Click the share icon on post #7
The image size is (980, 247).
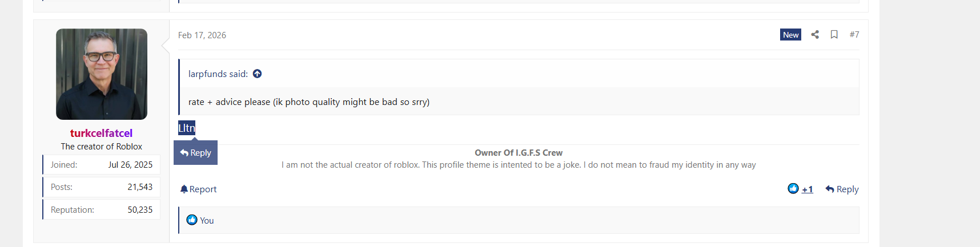pos(815,35)
